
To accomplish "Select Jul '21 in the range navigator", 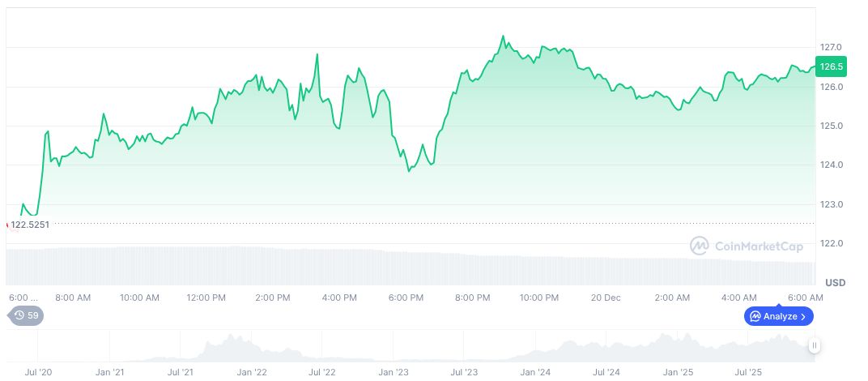I will (181, 372).
